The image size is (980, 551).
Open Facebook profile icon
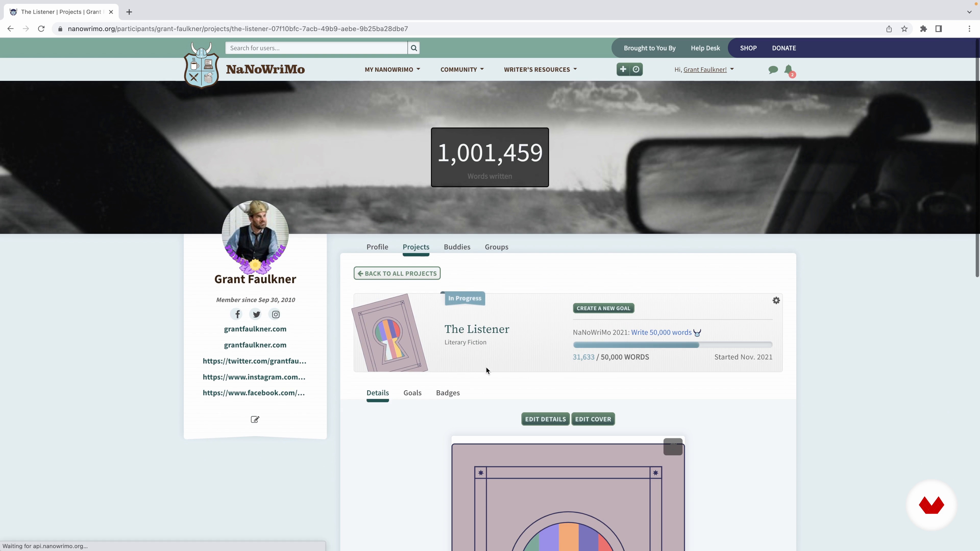pos(237,315)
